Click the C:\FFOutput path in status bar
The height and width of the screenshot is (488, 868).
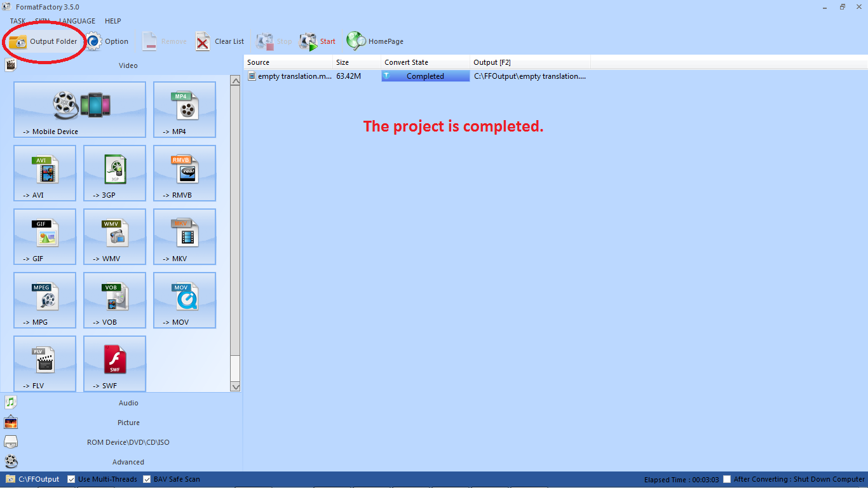pos(39,479)
